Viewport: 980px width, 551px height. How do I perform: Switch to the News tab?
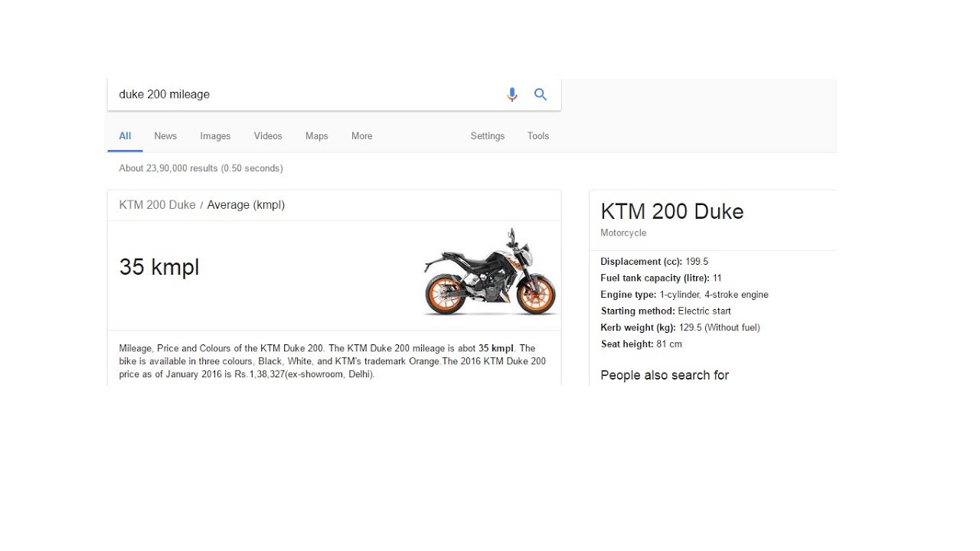[165, 136]
